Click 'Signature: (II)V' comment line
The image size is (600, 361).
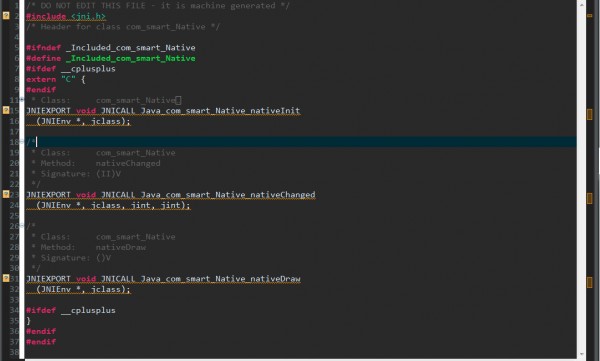point(81,174)
